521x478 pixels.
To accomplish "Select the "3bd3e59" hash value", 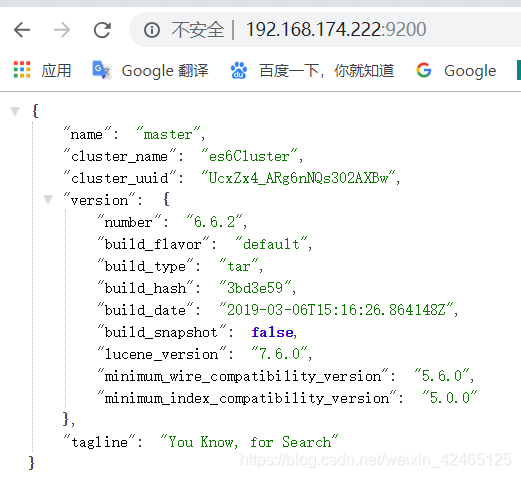I will (x=255, y=288).
